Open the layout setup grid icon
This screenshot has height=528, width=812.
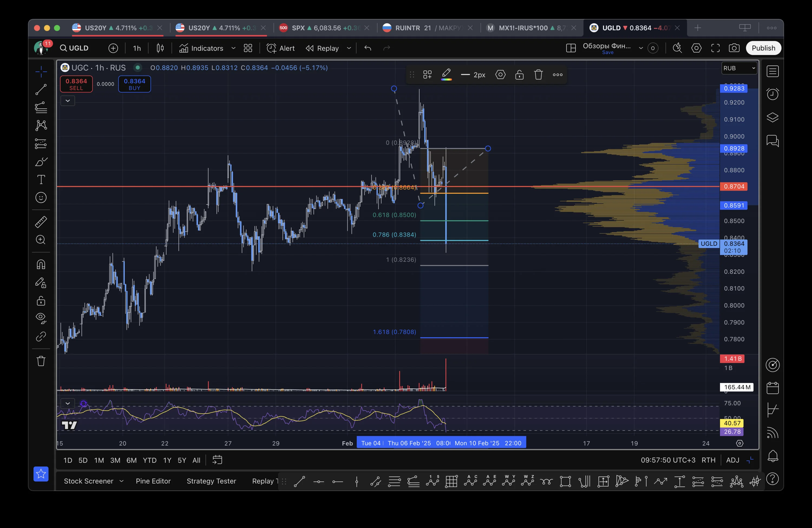coord(571,48)
